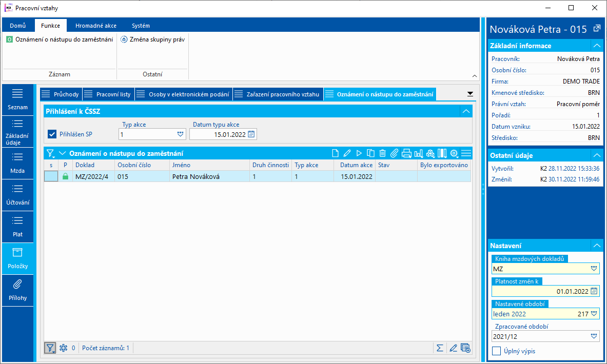This screenshot has height=364, width=607.
Task: Open the Přílohy sidebar page
Action: (x=18, y=291)
